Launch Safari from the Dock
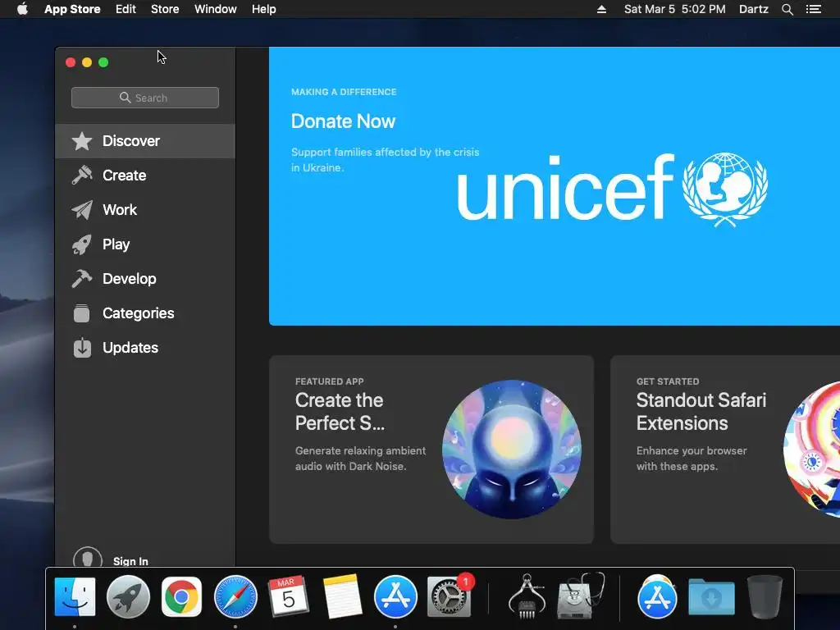This screenshot has width=840, height=630. coord(235,597)
